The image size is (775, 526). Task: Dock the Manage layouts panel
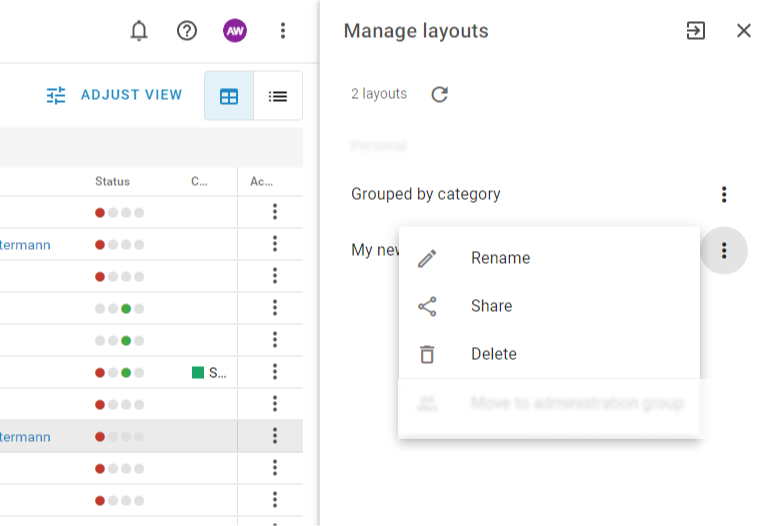pos(695,31)
